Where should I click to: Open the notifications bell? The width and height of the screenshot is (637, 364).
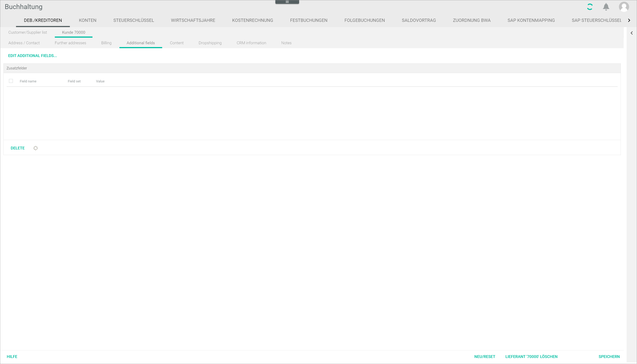tap(606, 7)
